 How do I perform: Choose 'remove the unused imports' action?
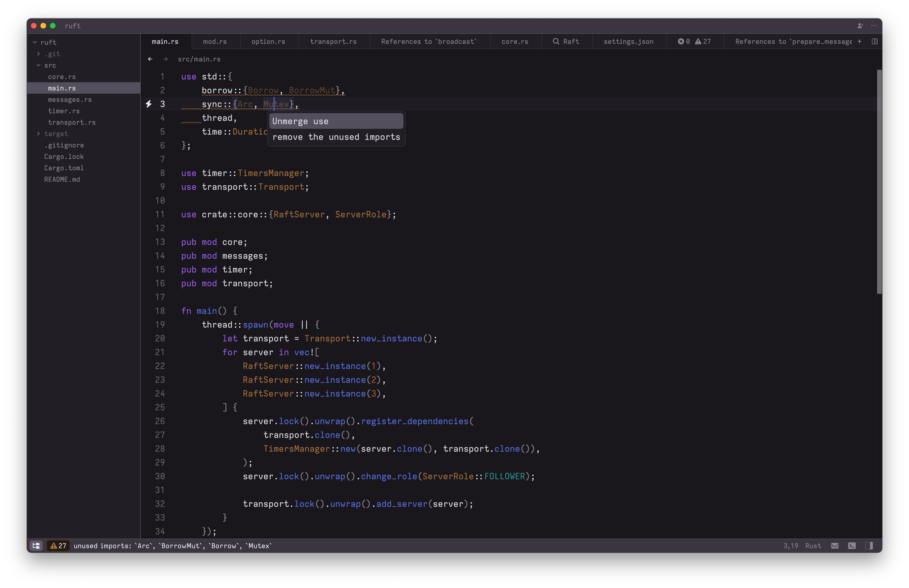(336, 137)
